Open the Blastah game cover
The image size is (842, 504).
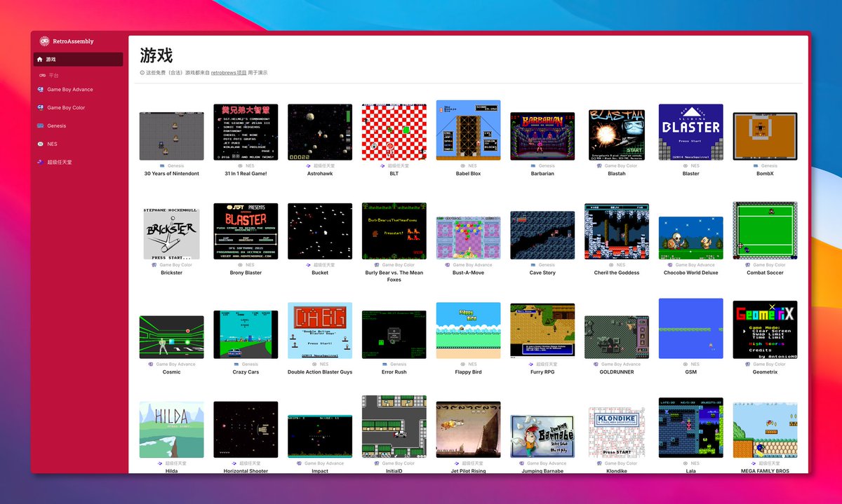(x=617, y=135)
